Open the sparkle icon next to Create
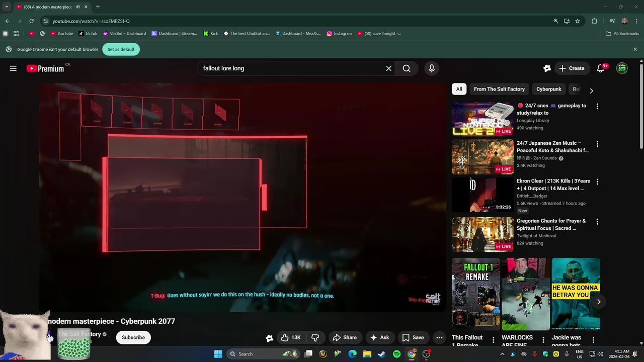644x362 pixels. click(547, 68)
